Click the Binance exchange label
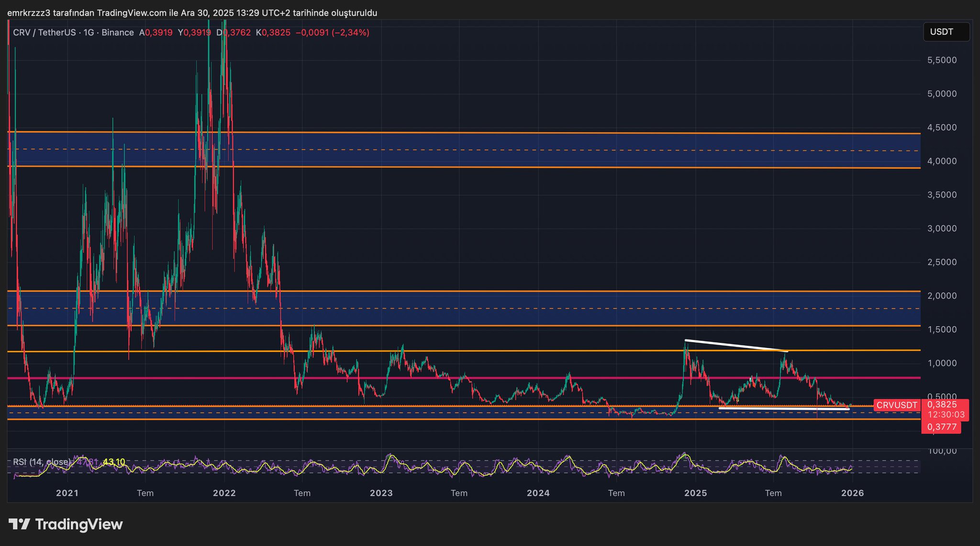Screen dimensions: 980x546 (x=118, y=33)
